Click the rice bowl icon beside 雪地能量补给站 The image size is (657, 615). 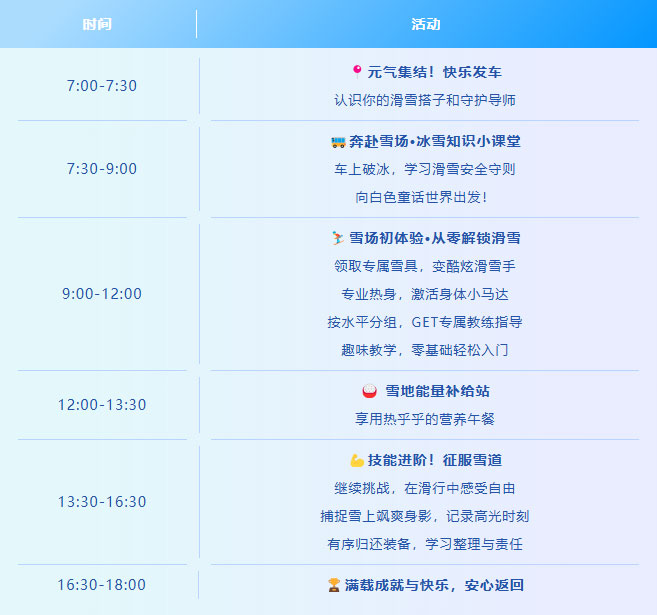tap(367, 391)
